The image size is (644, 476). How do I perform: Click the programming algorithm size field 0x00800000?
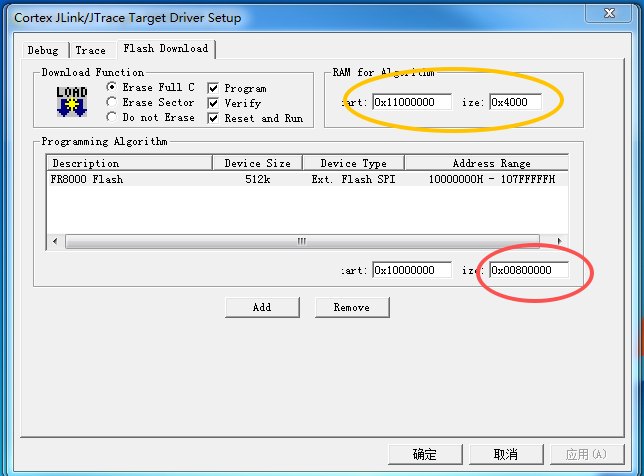527,270
